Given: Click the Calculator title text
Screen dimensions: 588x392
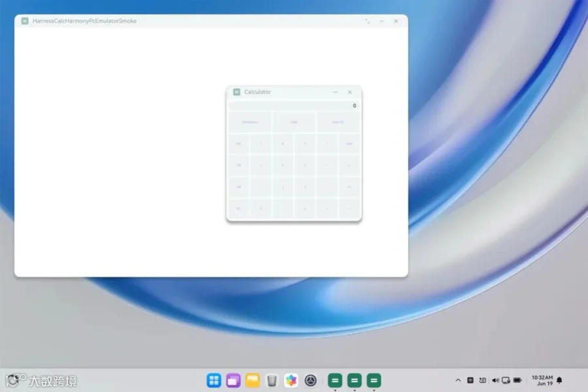Looking at the screenshot, I should point(257,92).
